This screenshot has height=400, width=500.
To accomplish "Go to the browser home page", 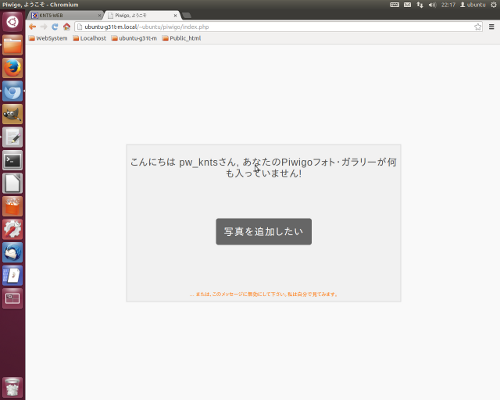I will tap(67, 27).
